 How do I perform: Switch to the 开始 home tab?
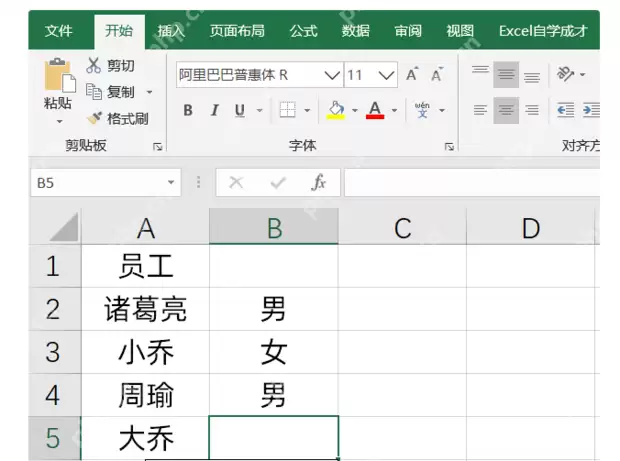click(x=119, y=31)
